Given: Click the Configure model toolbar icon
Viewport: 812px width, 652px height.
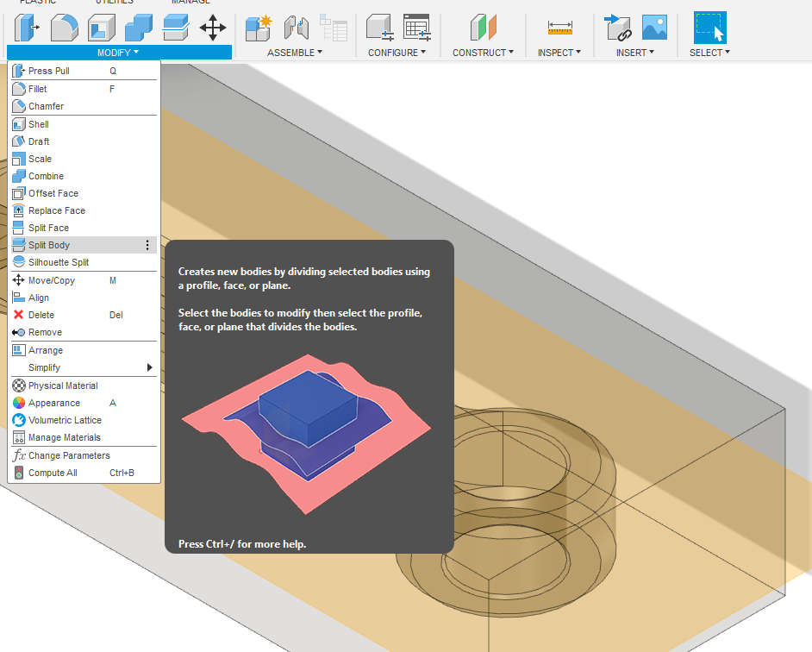Looking at the screenshot, I should point(380,28).
